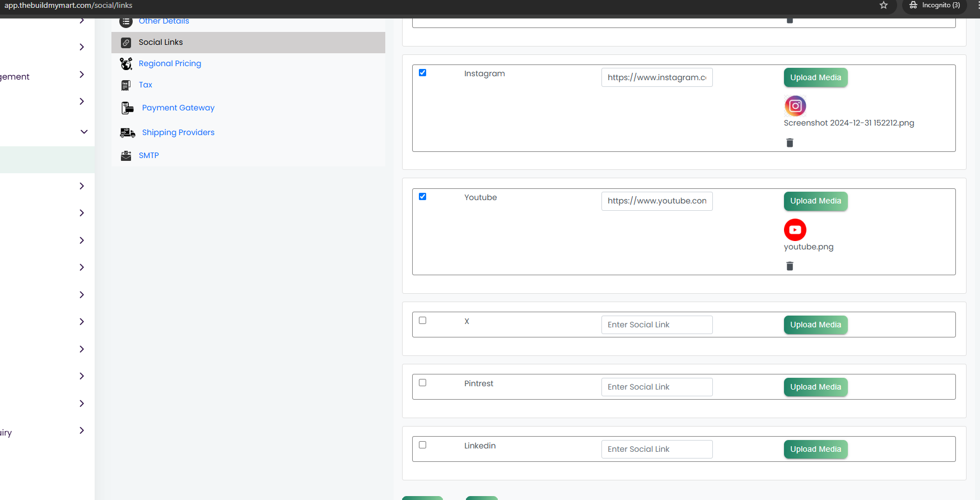Open Social Links settings
The width and height of the screenshot is (980, 500).
[161, 43]
